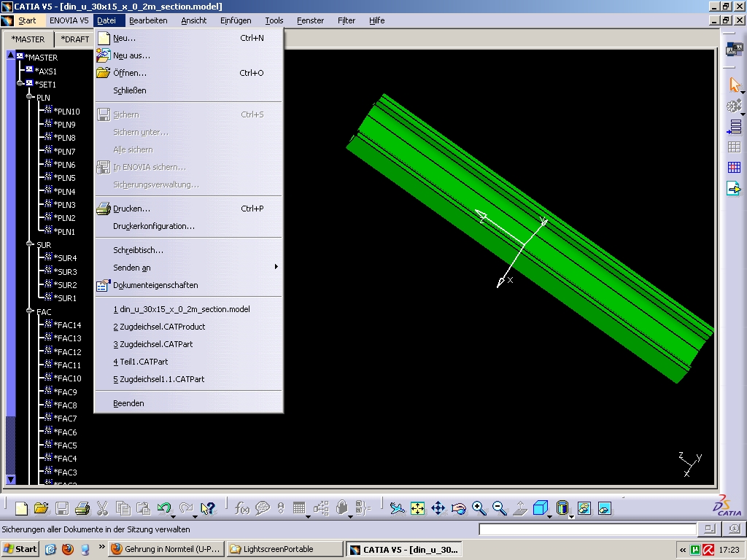Click the What's This help pointer icon
The image size is (747, 560).
click(208, 508)
